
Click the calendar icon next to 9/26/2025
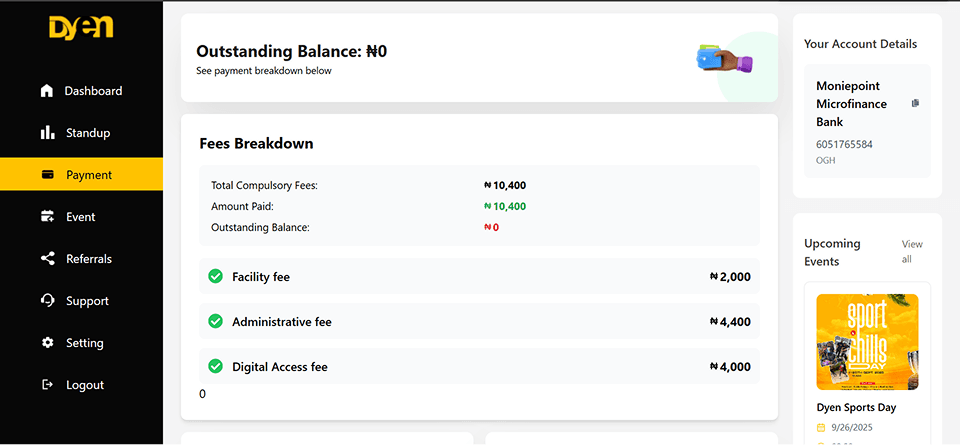[821, 427]
